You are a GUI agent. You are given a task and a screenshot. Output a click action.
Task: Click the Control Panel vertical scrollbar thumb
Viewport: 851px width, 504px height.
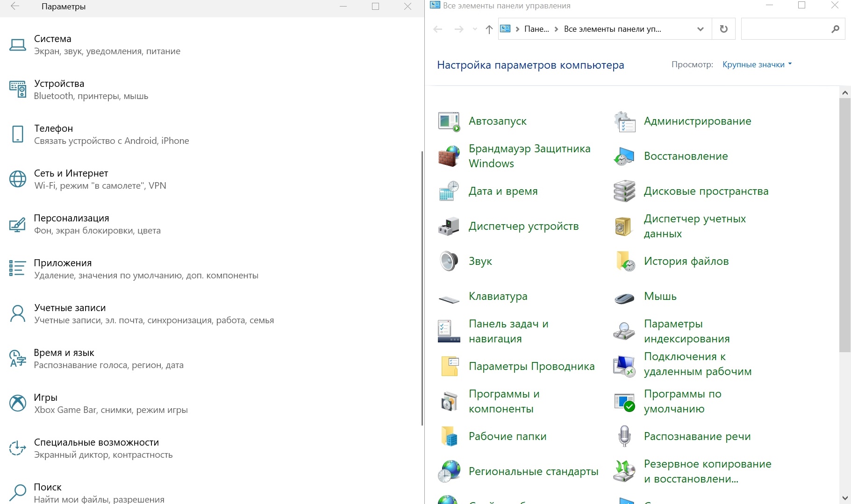(x=845, y=224)
